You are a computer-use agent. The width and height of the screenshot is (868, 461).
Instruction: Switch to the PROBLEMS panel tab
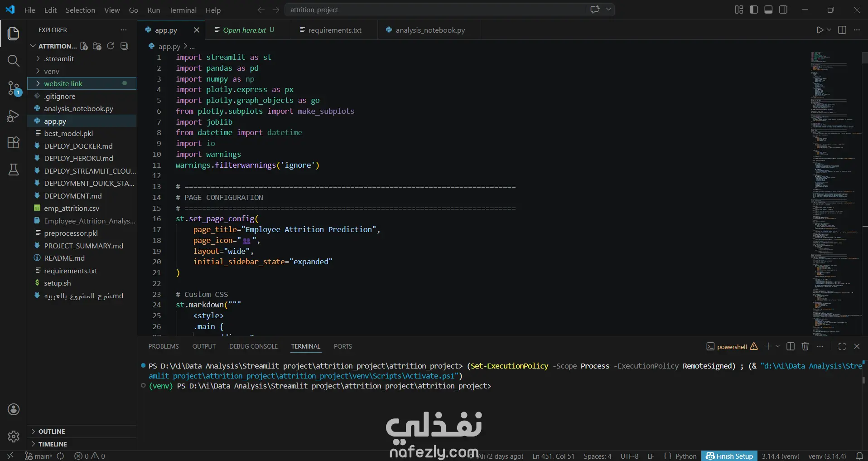point(164,346)
